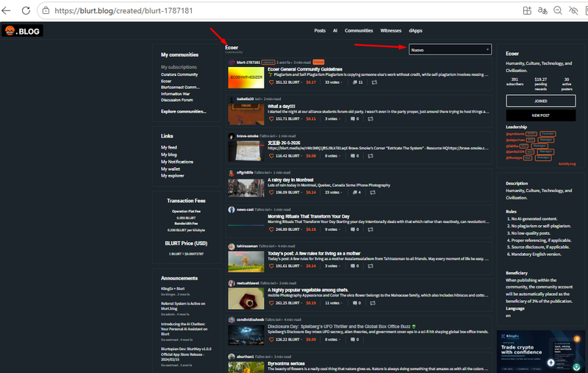Open the Nuovo sort dropdown

pos(450,49)
